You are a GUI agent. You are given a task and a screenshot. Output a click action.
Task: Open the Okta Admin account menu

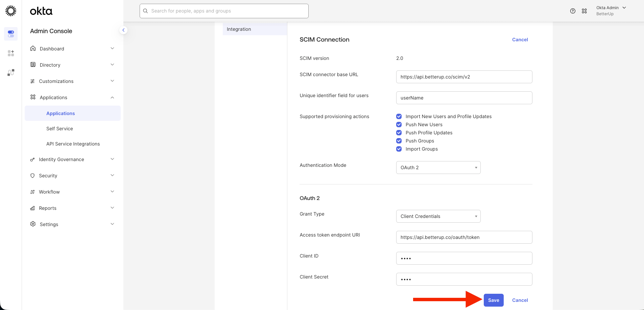[x=611, y=11]
